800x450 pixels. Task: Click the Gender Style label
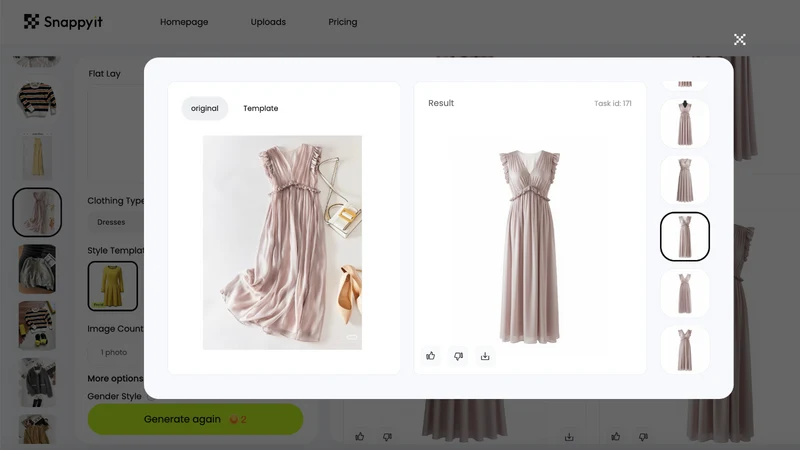(114, 396)
